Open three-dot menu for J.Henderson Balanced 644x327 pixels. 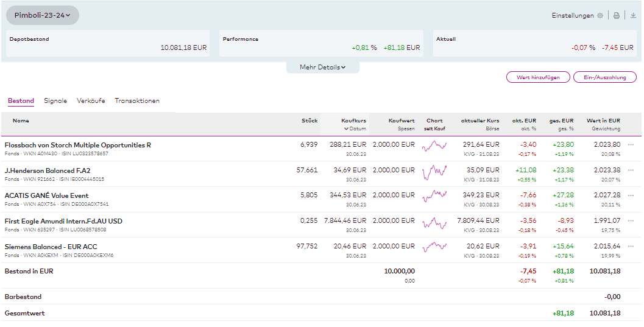coord(631,171)
